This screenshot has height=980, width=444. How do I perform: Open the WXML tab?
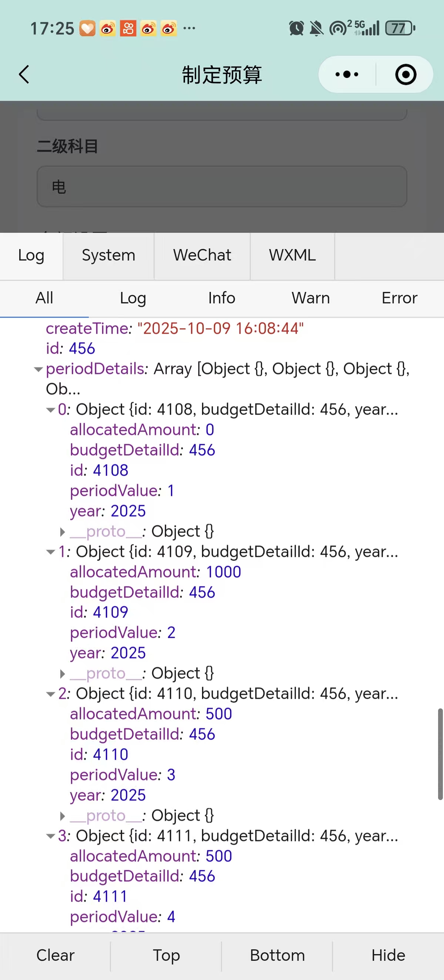[292, 255]
